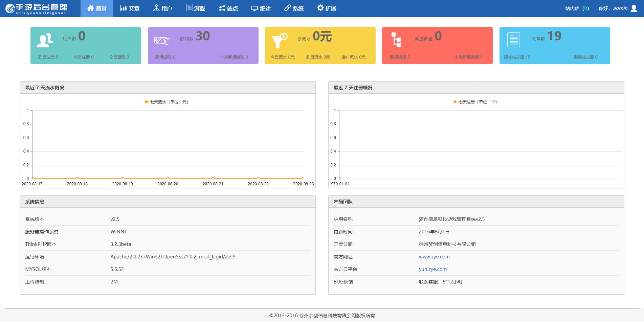Click the game ticket icon in 游戏数 card
The image size is (644, 322).
pyautogui.click(x=162, y=40)
